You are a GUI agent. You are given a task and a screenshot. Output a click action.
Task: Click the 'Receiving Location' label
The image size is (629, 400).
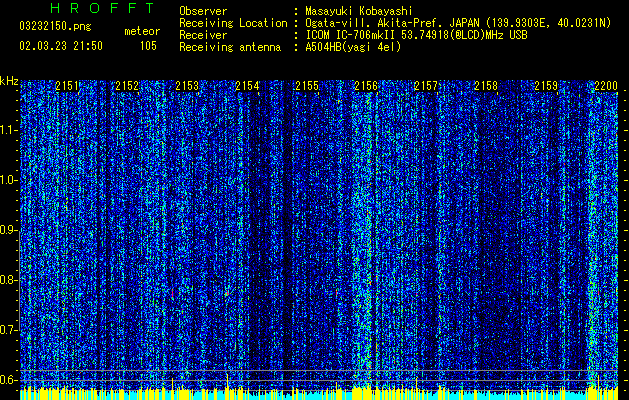point(233,23)
